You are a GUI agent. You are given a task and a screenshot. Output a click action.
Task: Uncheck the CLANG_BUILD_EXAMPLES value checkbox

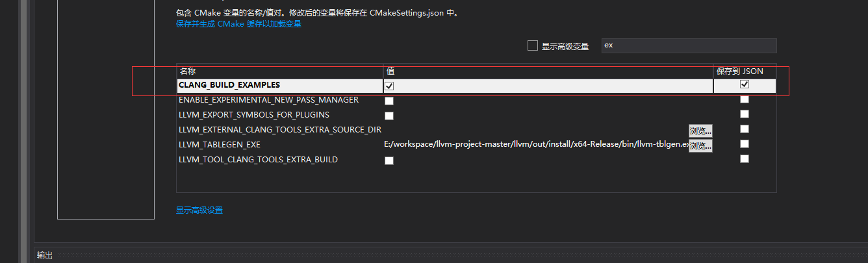tap(389, 86)
